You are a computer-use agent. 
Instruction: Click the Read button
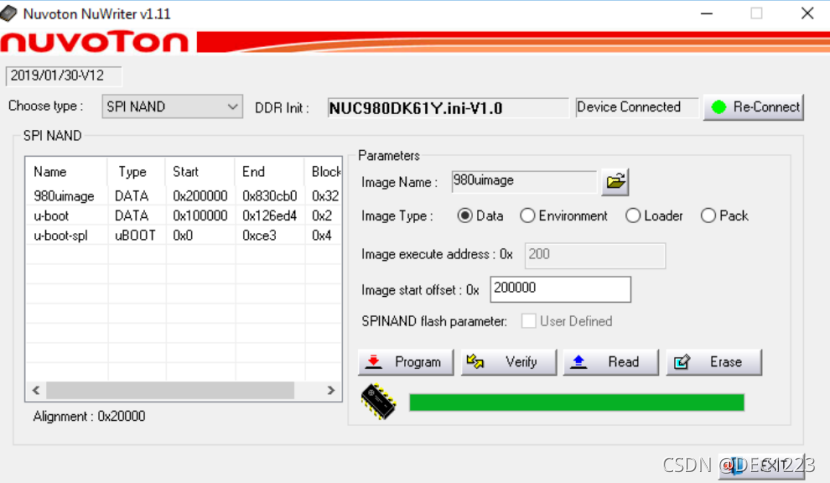click(611, 362)
